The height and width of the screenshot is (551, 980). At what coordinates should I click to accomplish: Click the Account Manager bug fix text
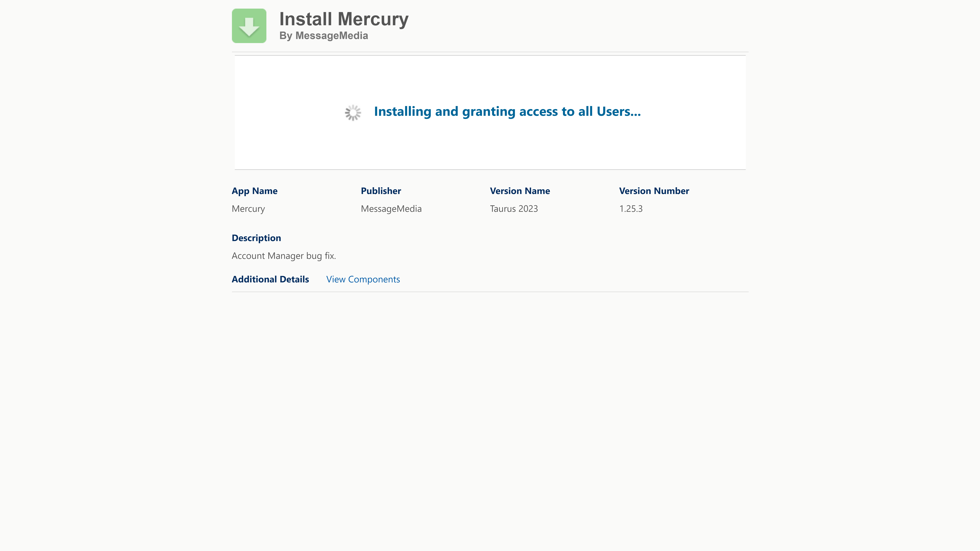[x=284, y=256]
